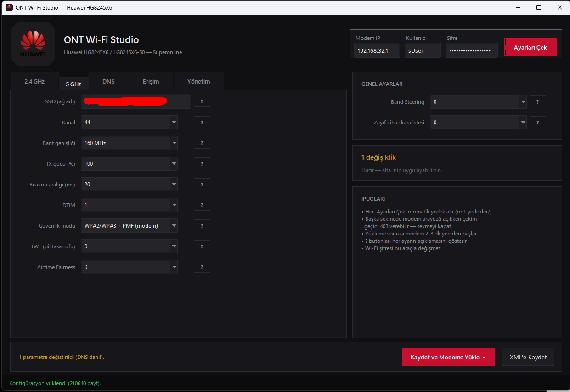Click the '1 değişiklik' status text
This screenshot has width=570, height=392.
coord(378,157)
